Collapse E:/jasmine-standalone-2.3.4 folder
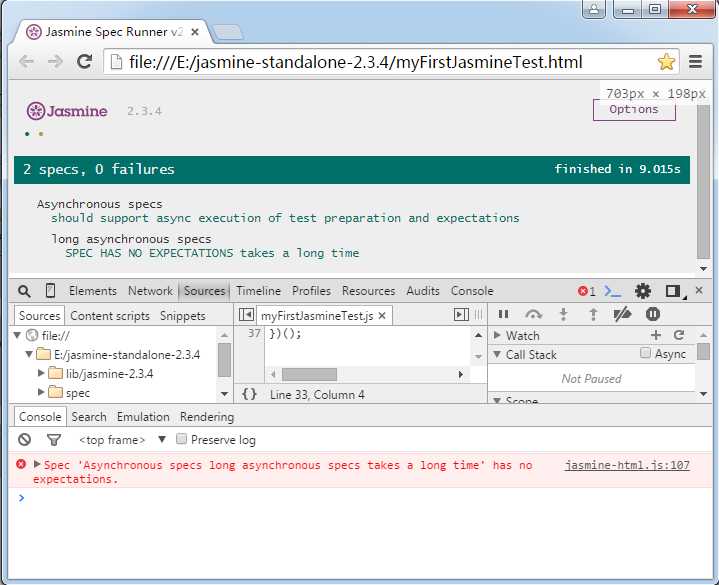 (x=29, y=354)
